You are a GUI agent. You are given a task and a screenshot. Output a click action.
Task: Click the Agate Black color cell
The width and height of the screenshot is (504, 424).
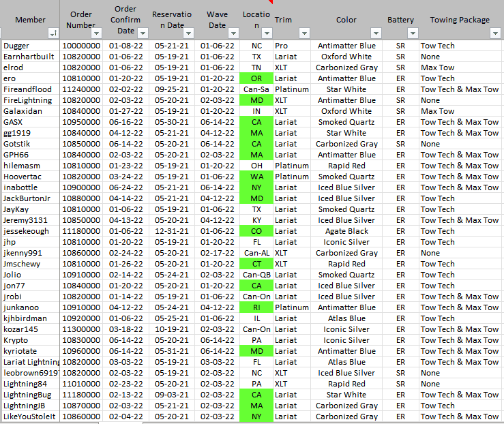(x=346, y=231)
